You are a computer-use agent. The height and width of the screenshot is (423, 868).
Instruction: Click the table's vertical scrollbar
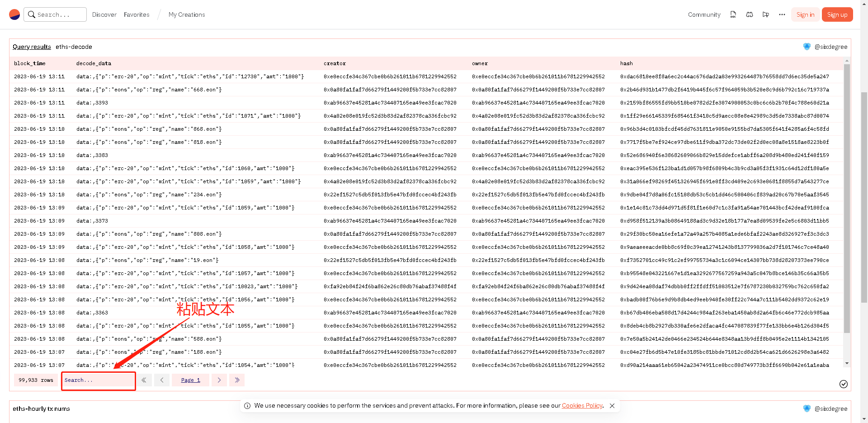point(847,199)
